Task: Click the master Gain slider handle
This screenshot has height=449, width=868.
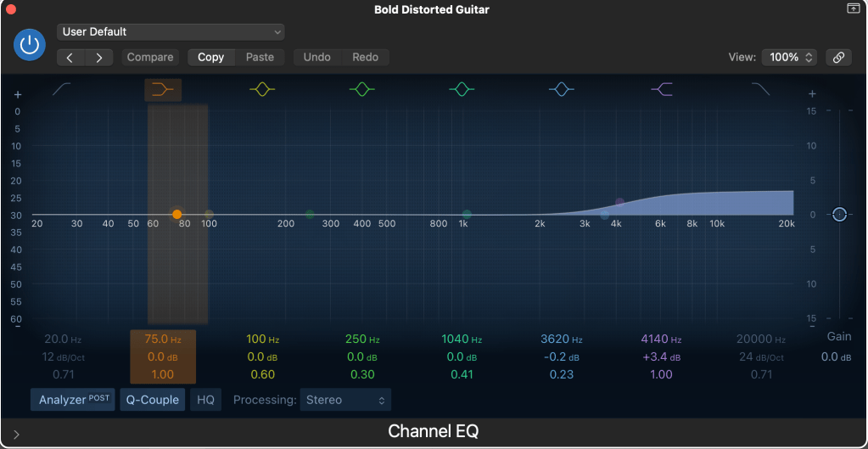Action: point(839,215)
